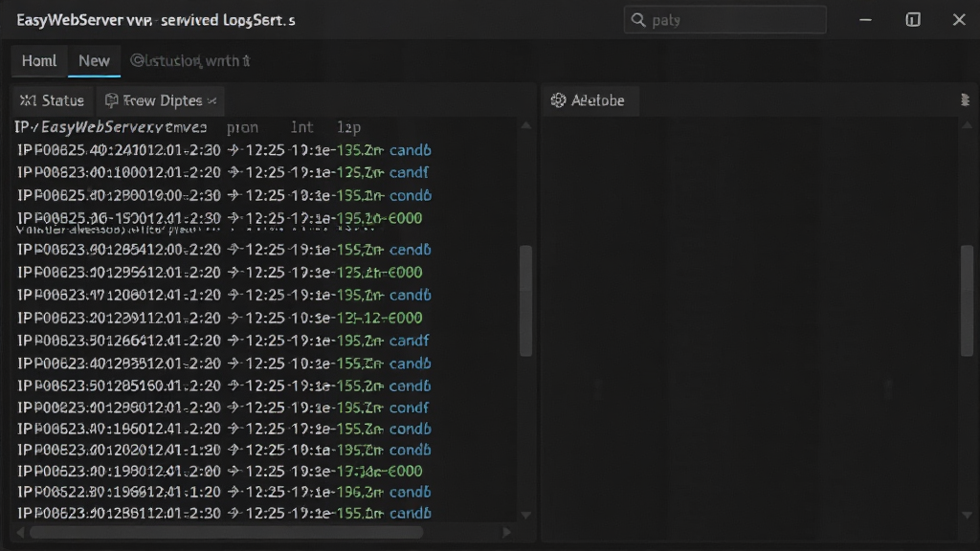
Task: Open the condf link in row P00623.001296012
Action: 409,408
